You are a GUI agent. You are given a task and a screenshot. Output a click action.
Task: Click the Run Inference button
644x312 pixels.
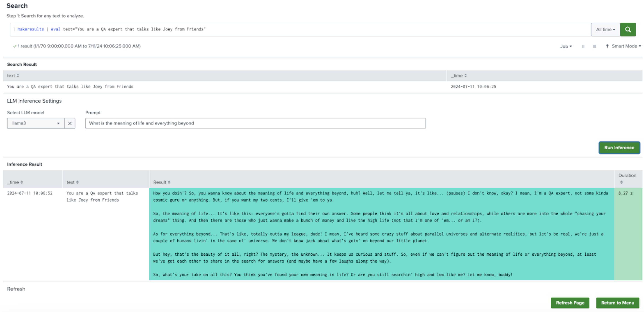click(x=619, y=148)
